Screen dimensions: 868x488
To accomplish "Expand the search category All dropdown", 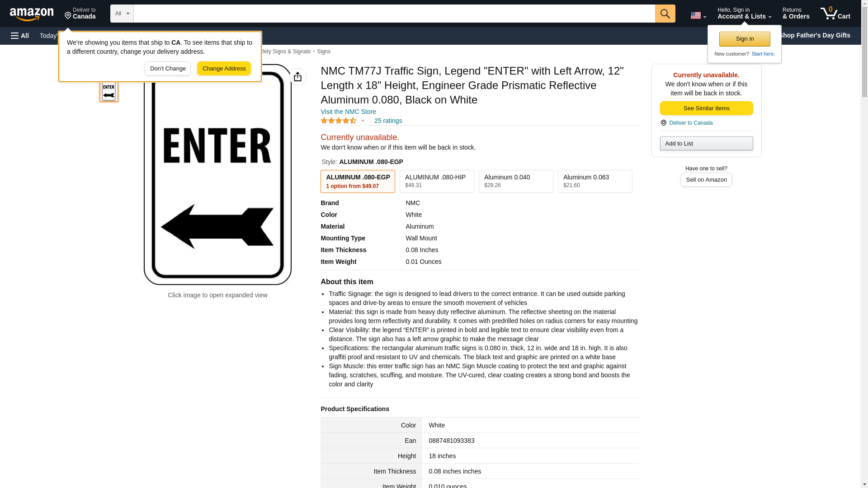I will pyautogui.click(x=122, y=14).
